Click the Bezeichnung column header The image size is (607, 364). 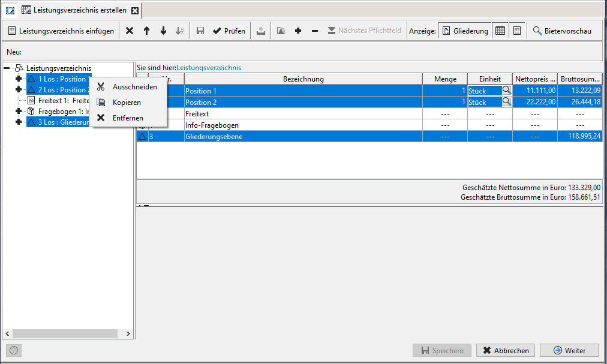tap(303, 79)
